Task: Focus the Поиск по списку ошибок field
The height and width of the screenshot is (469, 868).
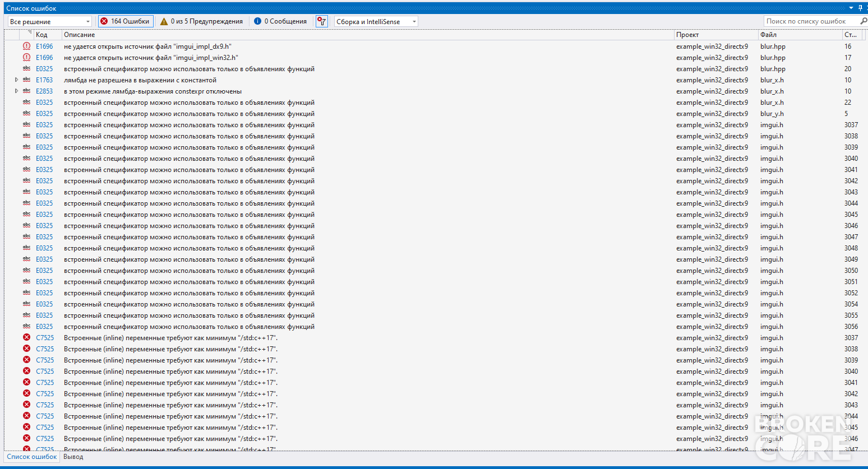Action: [811, 21]
